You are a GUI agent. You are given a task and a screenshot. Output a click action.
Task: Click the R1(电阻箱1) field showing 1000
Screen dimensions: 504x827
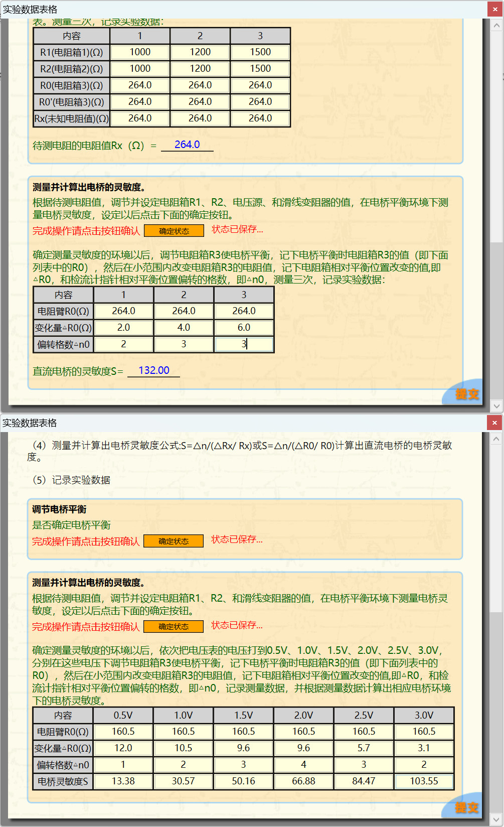tap(140, 52)
